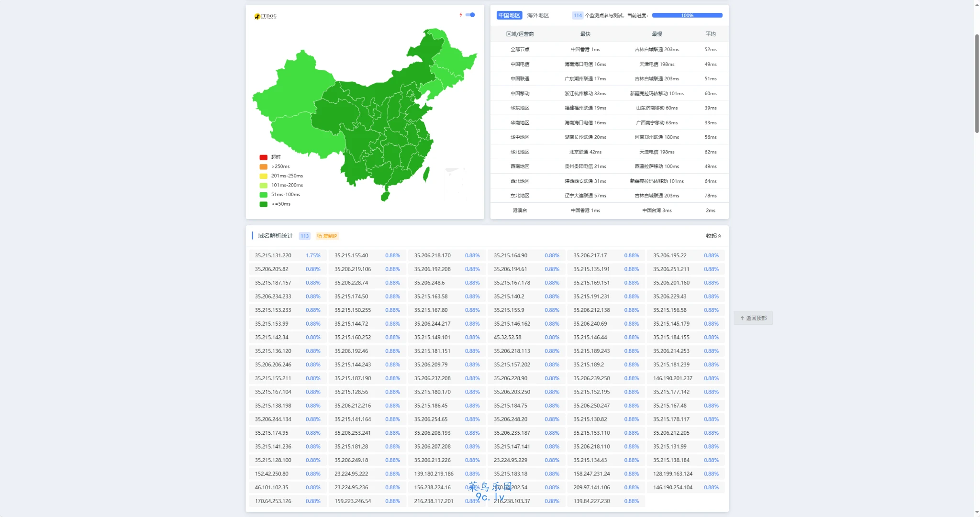Click the red 超时 legend swatch
This screenshot has width=980, height=517.
coord(263,157)
